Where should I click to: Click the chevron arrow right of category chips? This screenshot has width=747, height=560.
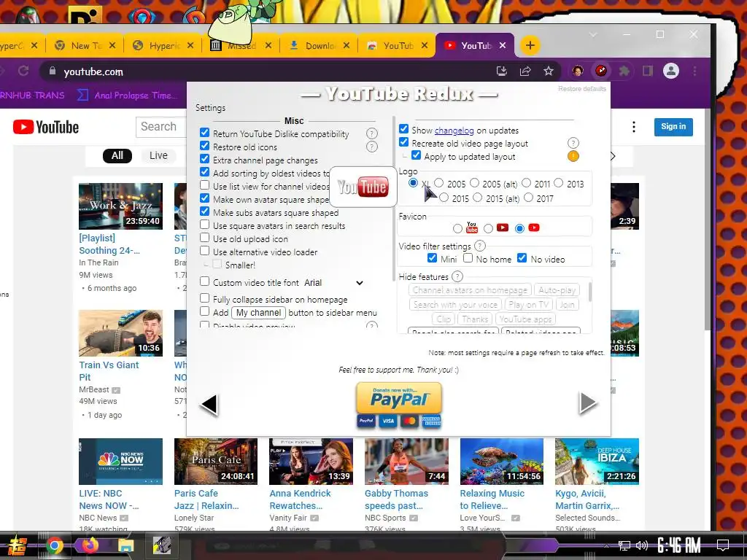[x=613, y=156]
